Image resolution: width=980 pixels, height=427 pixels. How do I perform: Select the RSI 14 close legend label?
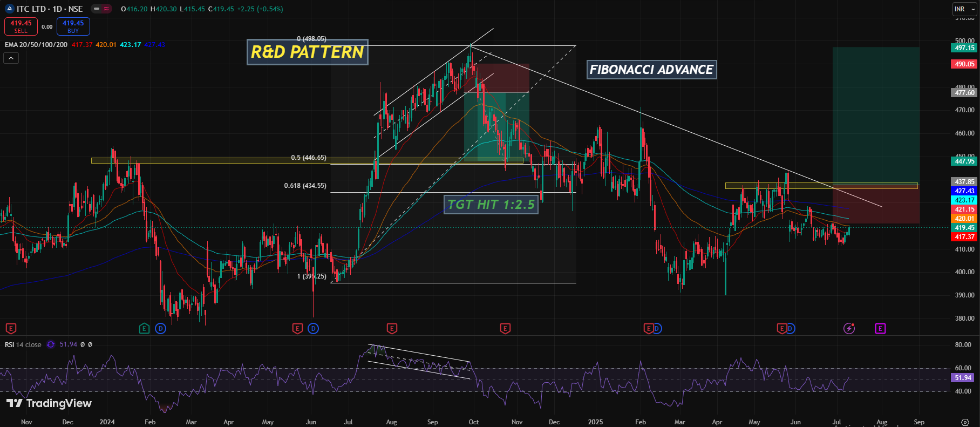23,344
